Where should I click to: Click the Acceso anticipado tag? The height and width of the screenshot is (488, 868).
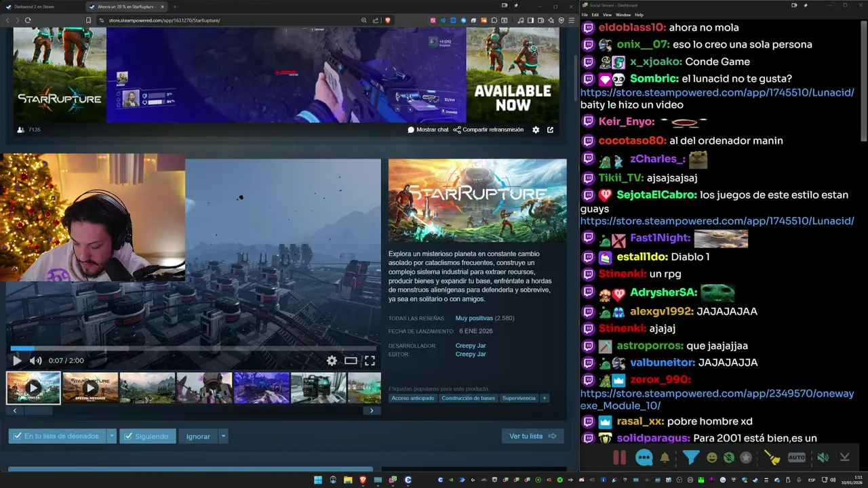click(x=412, y=398)
